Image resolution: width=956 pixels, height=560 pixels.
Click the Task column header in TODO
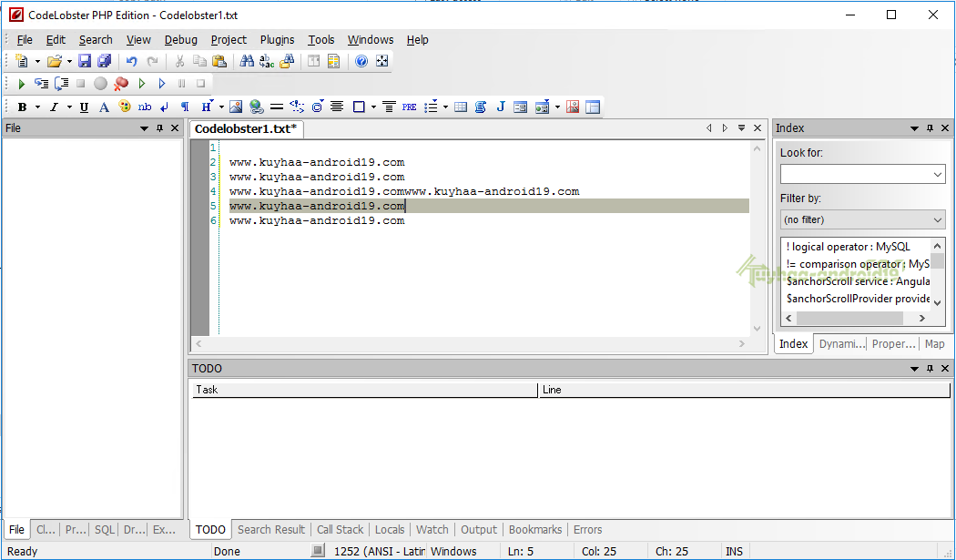click(364, 390)
